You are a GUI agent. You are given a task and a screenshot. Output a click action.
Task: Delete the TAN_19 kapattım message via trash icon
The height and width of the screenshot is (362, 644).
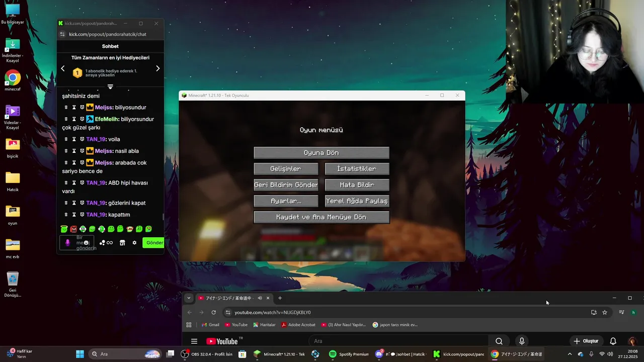(66, 215)
